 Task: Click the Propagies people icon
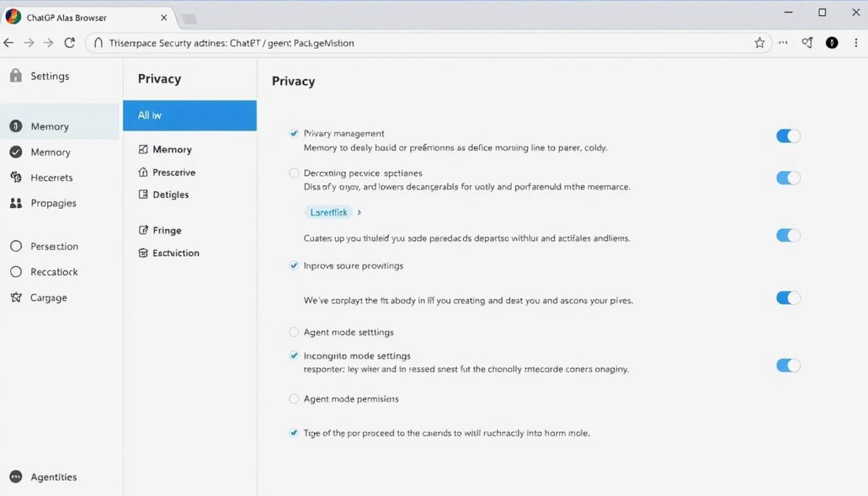coord(16,203)
